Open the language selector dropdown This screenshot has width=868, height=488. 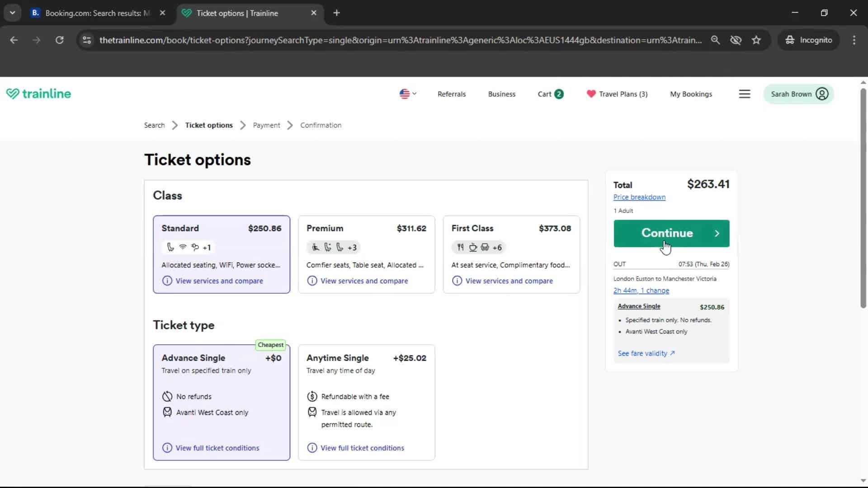coord(407,94)
